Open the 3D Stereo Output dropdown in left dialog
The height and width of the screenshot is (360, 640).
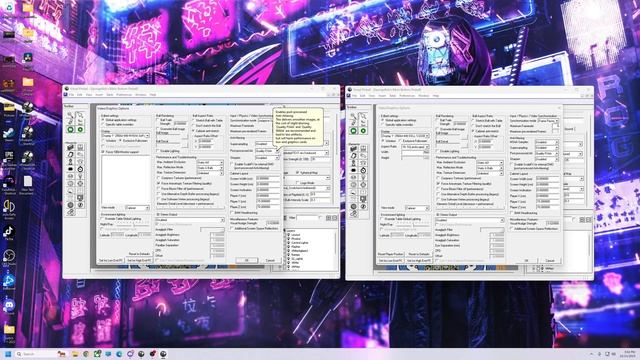coord(190,220)
